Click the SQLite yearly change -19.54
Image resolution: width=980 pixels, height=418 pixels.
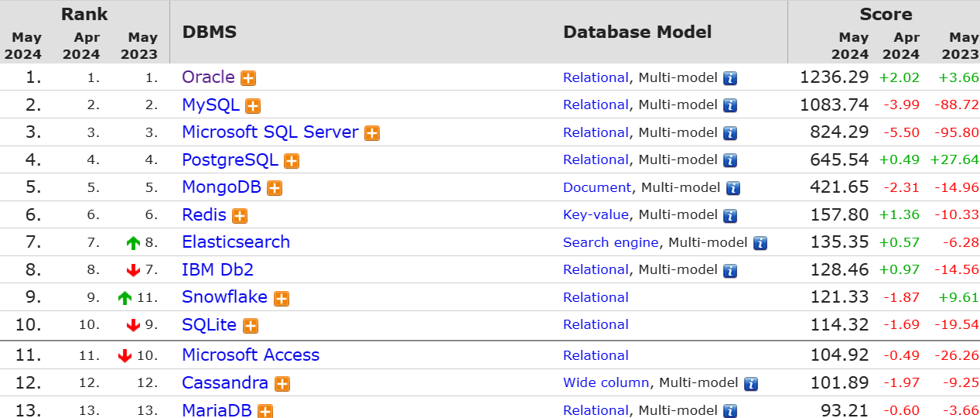(956, 324)
